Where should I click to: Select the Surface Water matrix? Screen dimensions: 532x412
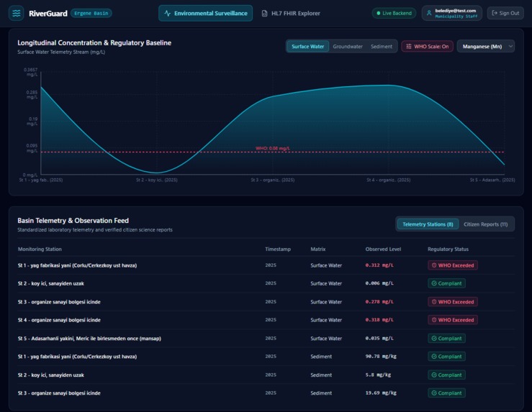pos(307,47)
